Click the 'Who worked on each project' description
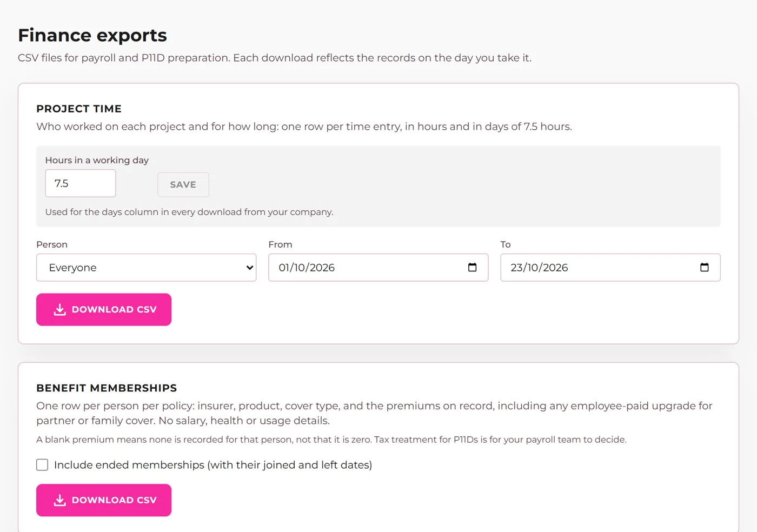Image resolution: width=757 pixels, height=532 pixels. [x=304, y=127]
